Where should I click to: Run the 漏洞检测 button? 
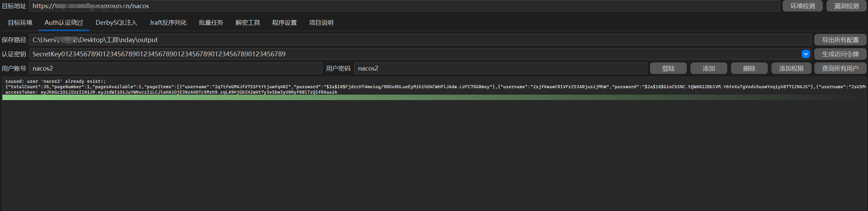[x=846, y=6]
